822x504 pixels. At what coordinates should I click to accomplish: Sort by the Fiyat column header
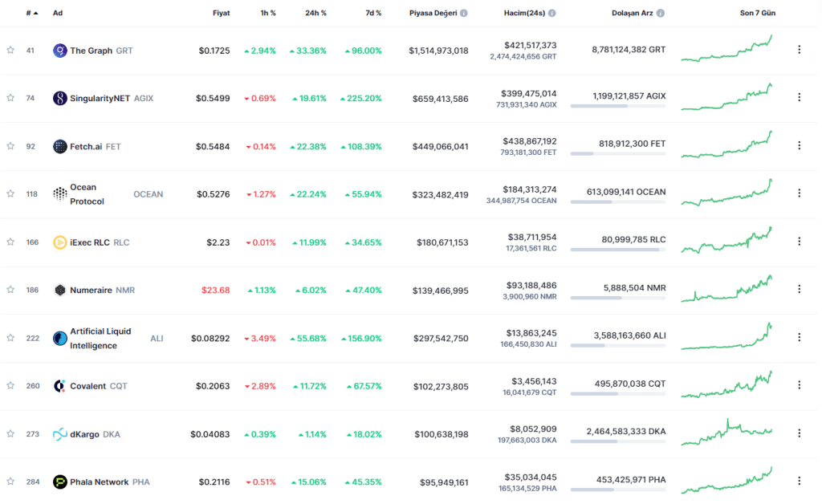click(x=222, y=13)
